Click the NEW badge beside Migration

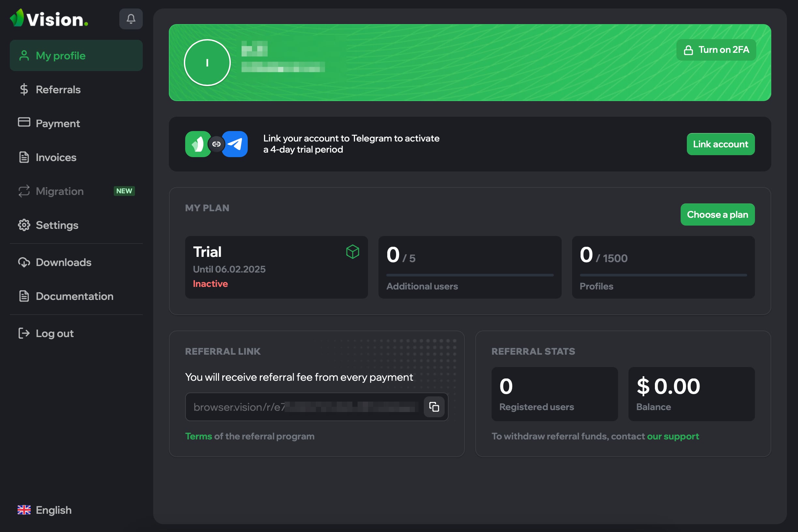[x=124, y=191]
